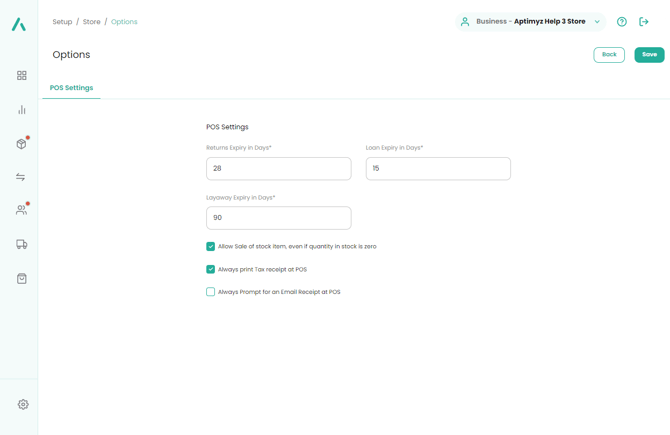Open the dashboard grid icon in sidebar
The width and height of the screenshot is (670, 435).
tap(21, 75)
